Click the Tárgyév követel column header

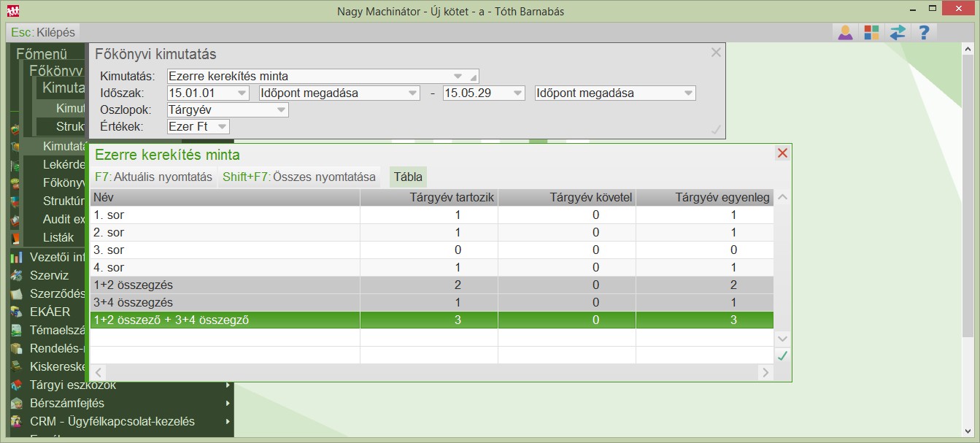pos(567,197)
